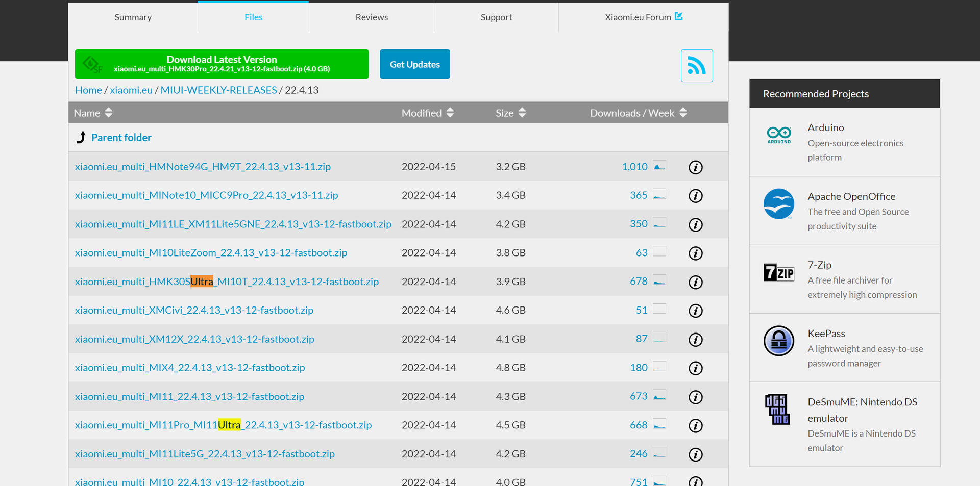Click info icon for MI11Pro_MI11Ultra file
Image resolution: width=980 pixels, height=486 pixels.
[x=696, y=426]
